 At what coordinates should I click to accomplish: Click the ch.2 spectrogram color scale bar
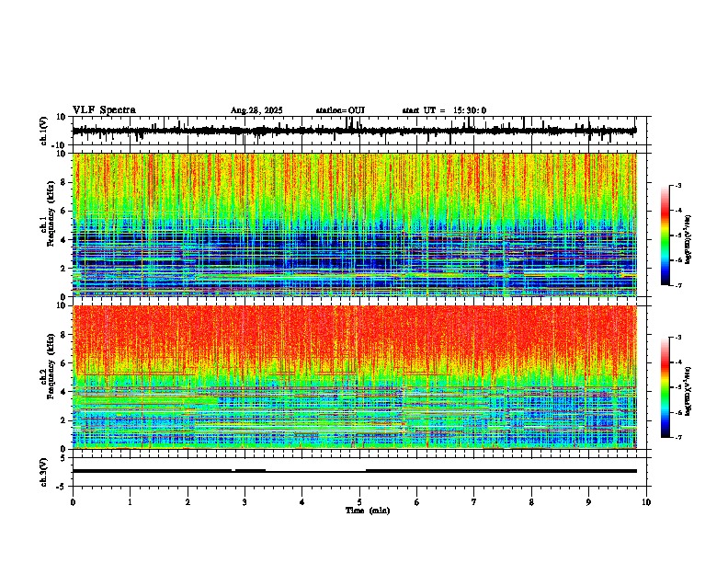tap(665, 387)
